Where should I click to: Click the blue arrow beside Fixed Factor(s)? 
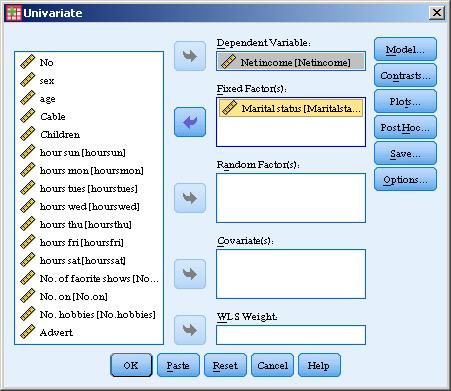(190, 122)
